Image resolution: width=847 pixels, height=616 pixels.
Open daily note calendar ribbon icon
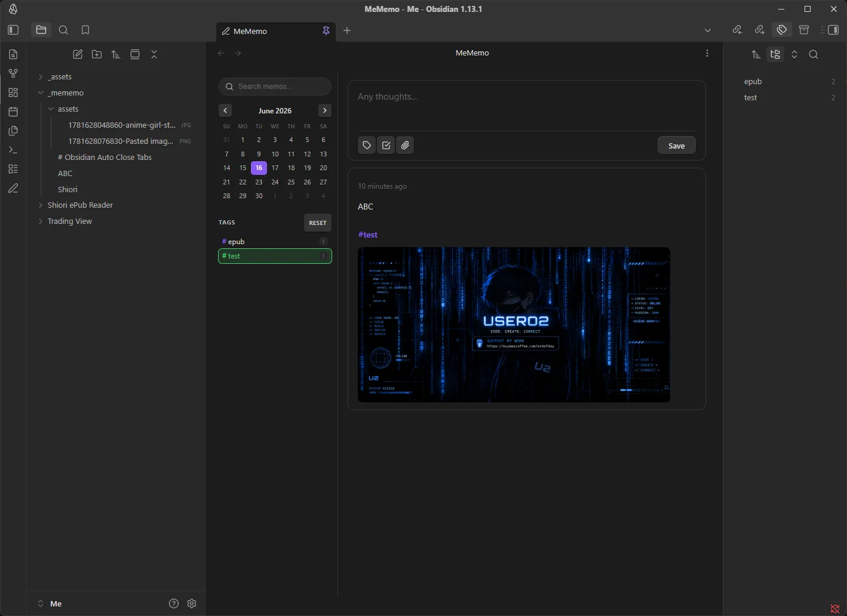click(x=13, y=112)
